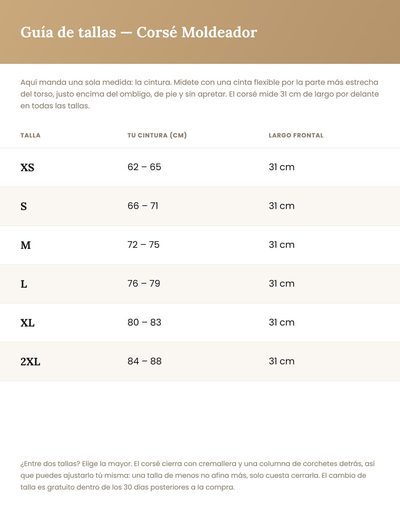Select waist range 84 – 88
This screenshot has width=400, height=511.
coord(145,361)
